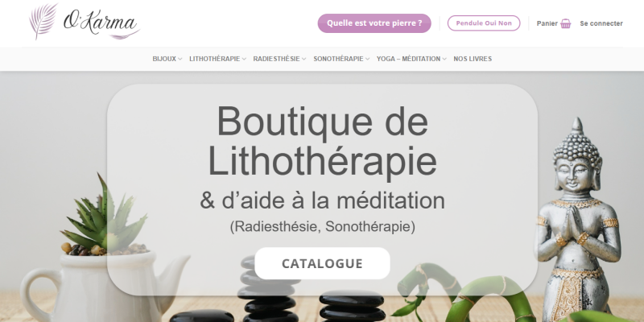Click the Se connecter link
This screenshot has width=644, height=322.
coord(601,23)
